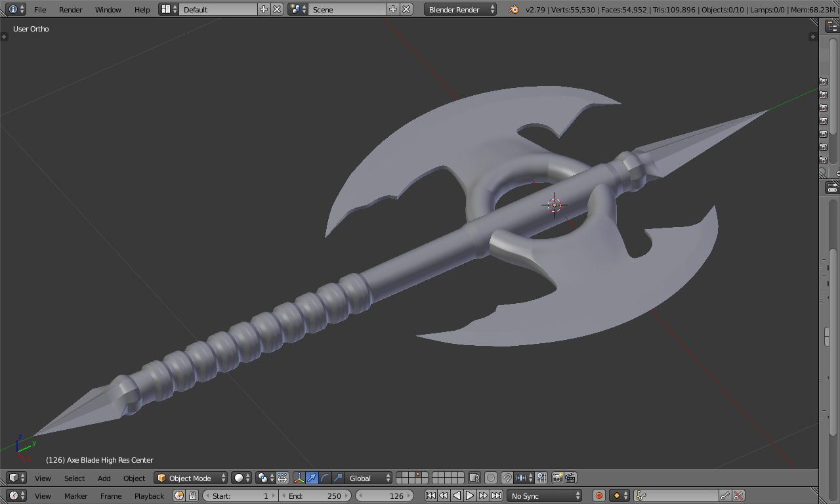Open the Select menu

pos(74,478)
